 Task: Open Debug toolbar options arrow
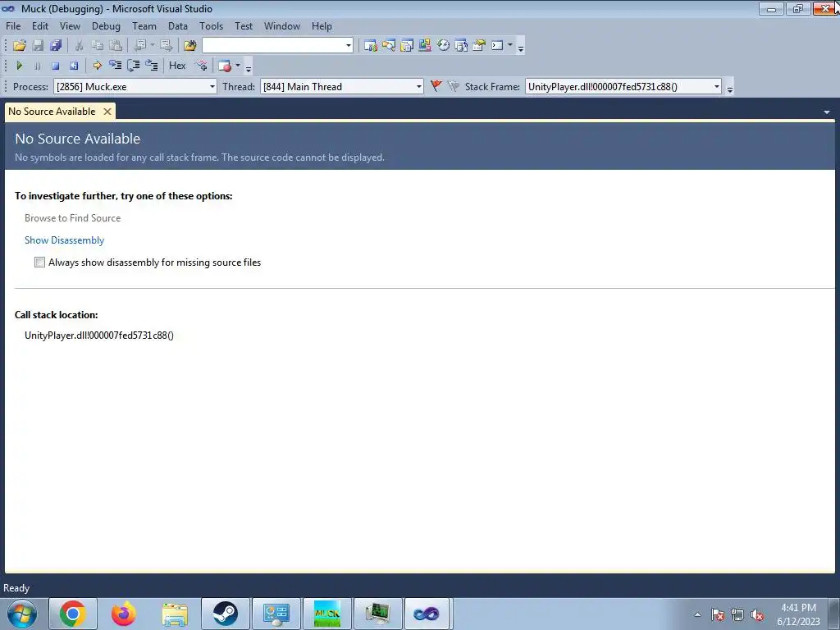pos(249,67)
